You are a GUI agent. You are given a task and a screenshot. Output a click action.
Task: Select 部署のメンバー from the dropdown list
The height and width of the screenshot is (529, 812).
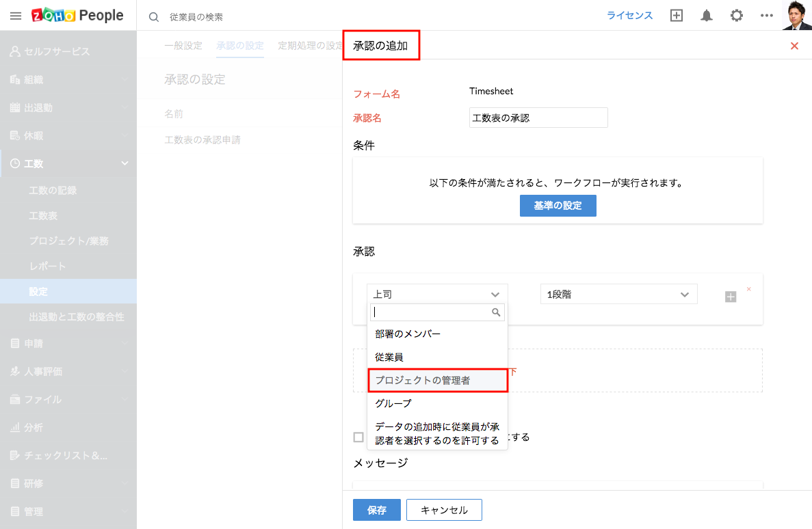pos(437,334)
